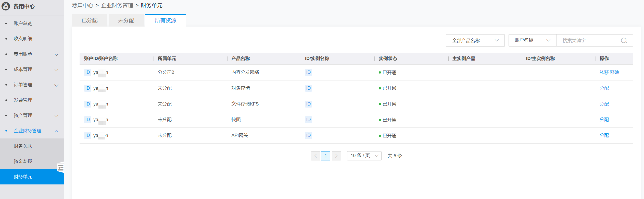Image resolution: width=644 pixels, height=199 pixels.
Task: Open the 10 条/页 page size selector
Action: [364, 156]
